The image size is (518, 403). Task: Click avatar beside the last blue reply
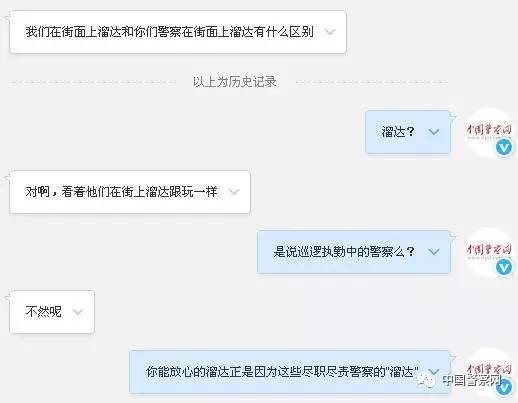[x=488, y=372]
